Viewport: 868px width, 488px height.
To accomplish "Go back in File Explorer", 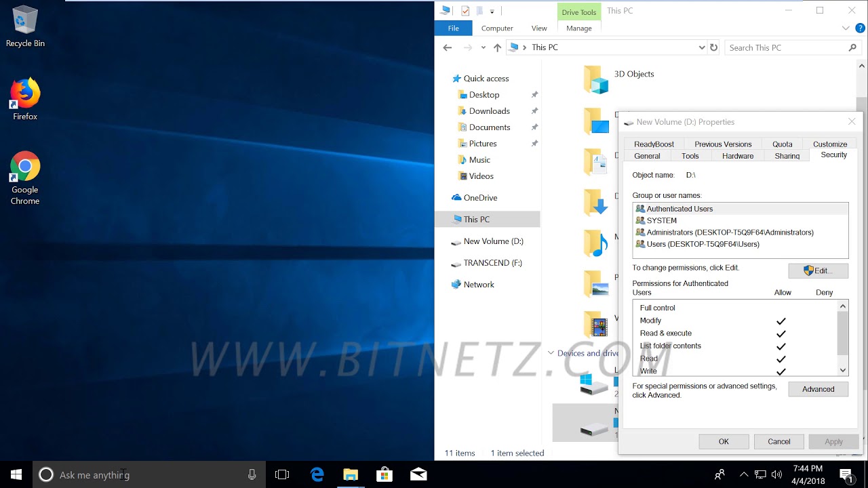I will coord(447,47).
